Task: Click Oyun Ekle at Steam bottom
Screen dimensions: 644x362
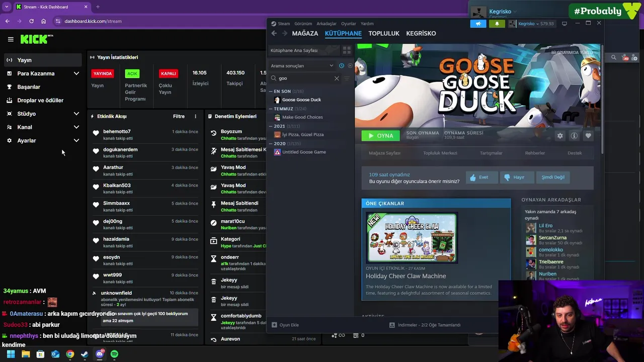Action: (285, 325)
